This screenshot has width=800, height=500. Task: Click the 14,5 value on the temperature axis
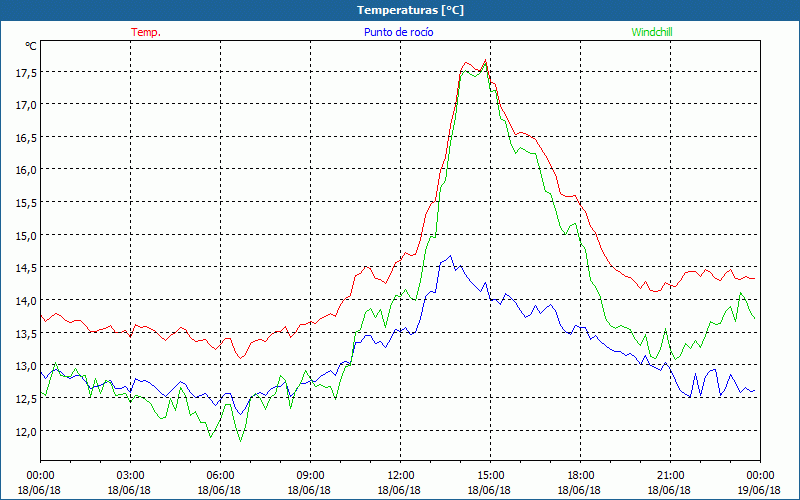tap(26, 268)
